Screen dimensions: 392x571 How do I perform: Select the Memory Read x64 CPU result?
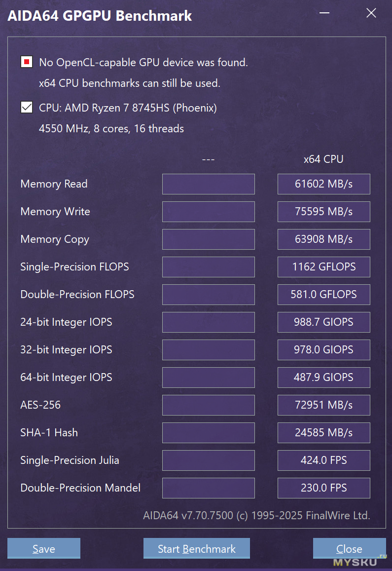click(x=324, y=184)
